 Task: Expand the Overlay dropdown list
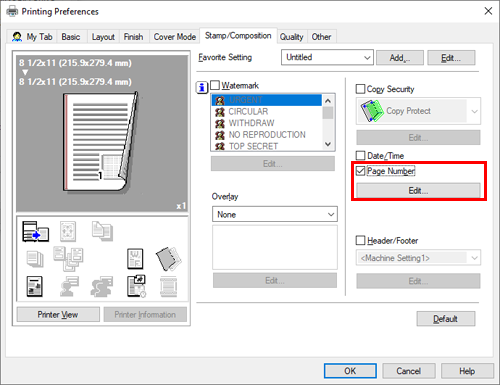click(275, 214)
